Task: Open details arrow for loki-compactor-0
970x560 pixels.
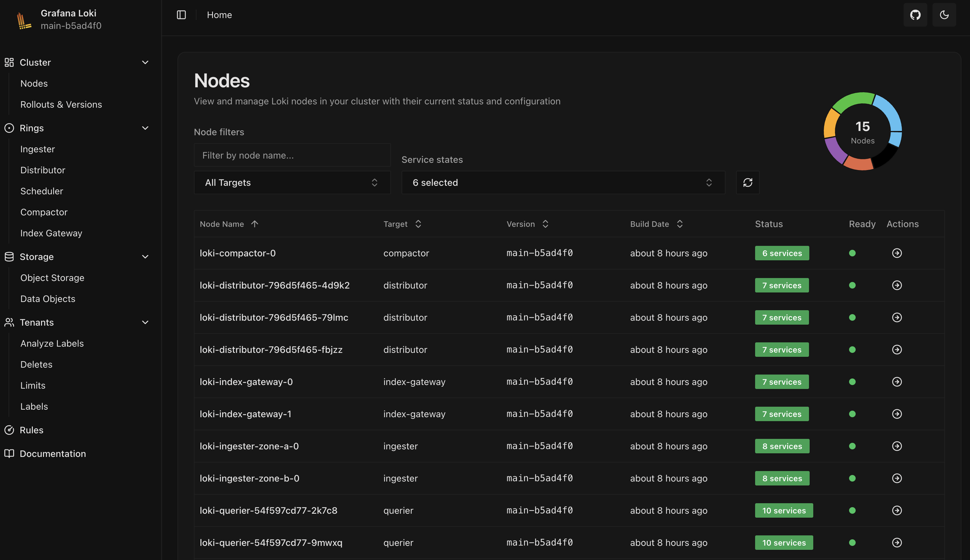Action: [x=897, y=253]
